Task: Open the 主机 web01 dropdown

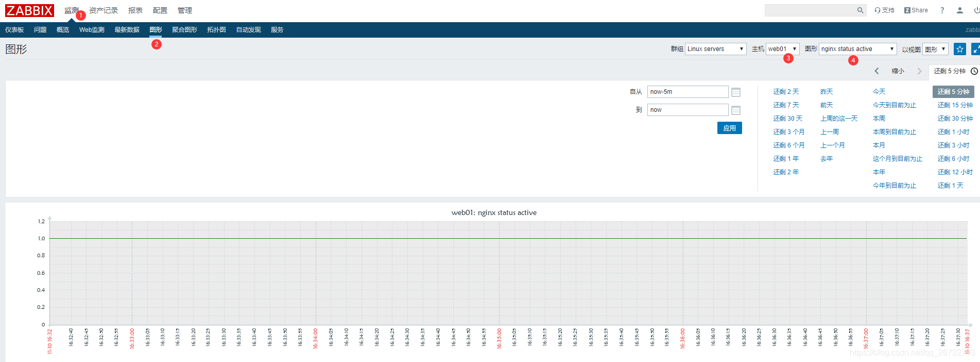Action: [x=782, y=49]
